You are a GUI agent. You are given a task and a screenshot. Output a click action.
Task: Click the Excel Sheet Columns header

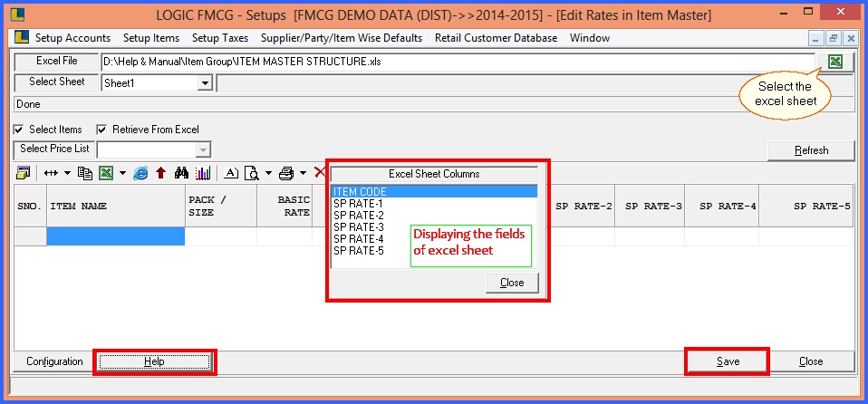pos(434,174)
